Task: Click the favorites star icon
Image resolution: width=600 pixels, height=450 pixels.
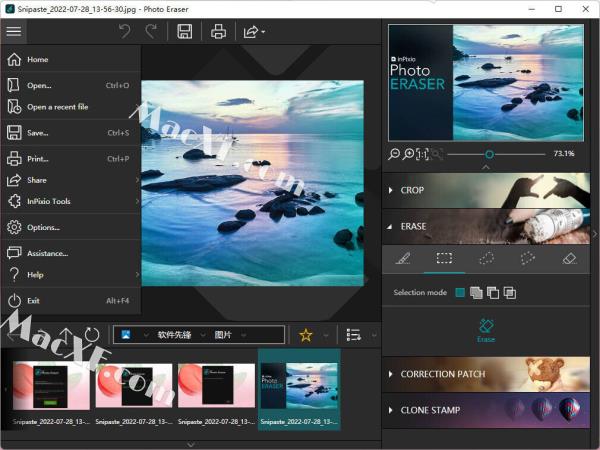Action: (x=306, y=335)
